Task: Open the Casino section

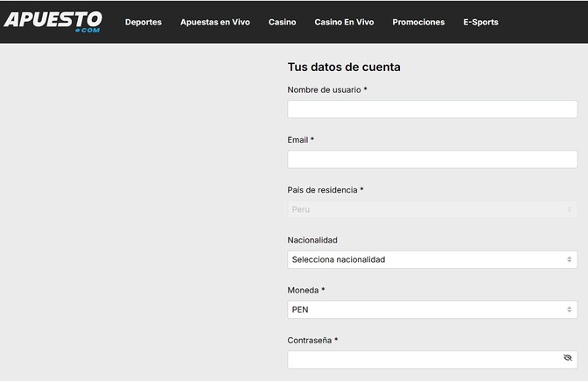Action: (x=282, y=22)
